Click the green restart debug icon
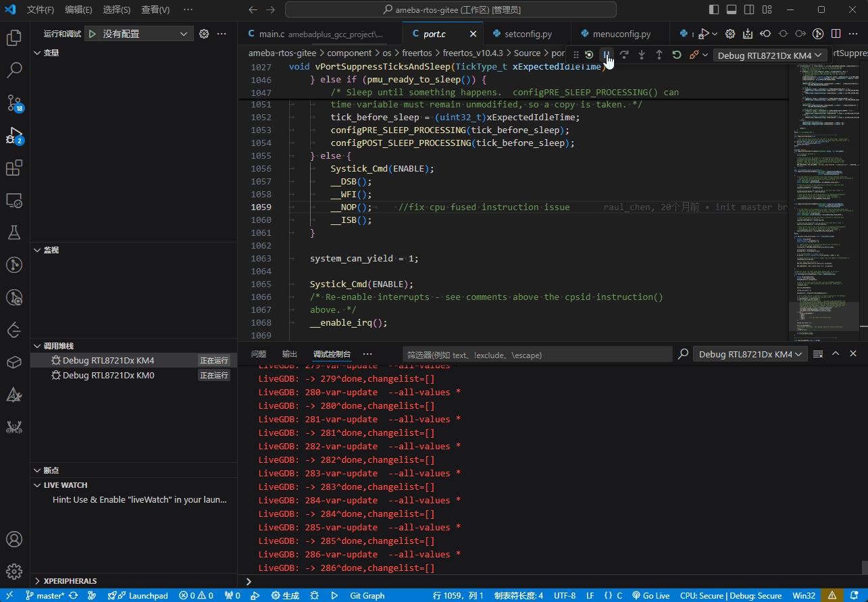This screenshot has height=602, width=868. pyautogui.click(x=676, y=55)
